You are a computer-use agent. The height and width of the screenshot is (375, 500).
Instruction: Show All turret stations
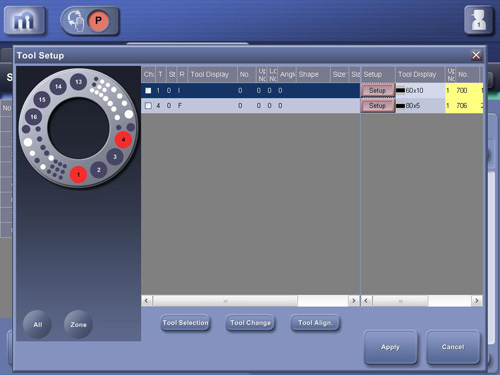click(x=37, y=324)
